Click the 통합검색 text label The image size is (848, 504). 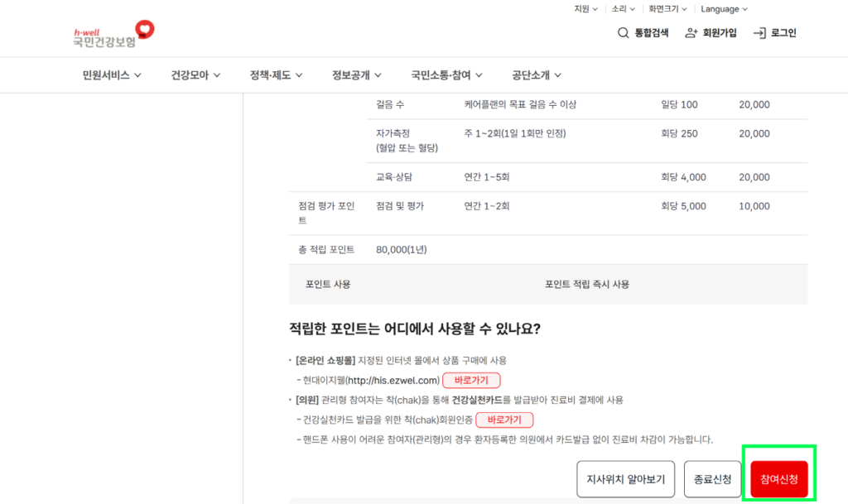click(651, 33)
